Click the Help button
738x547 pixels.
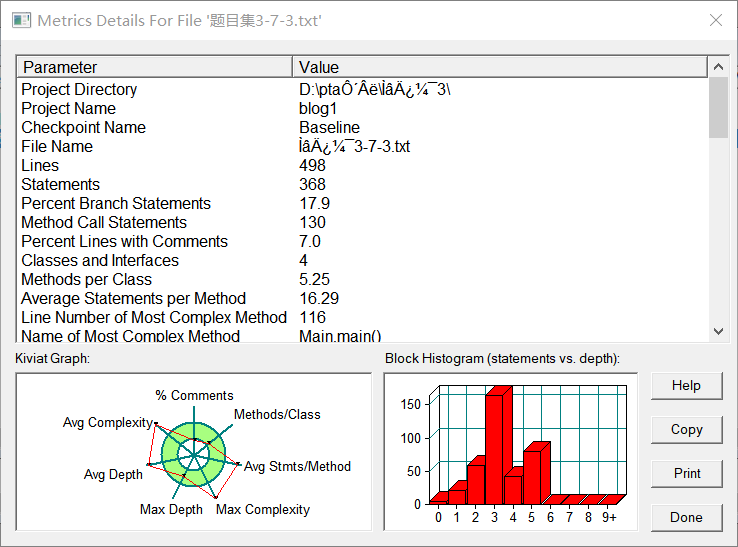coord(686,386)
